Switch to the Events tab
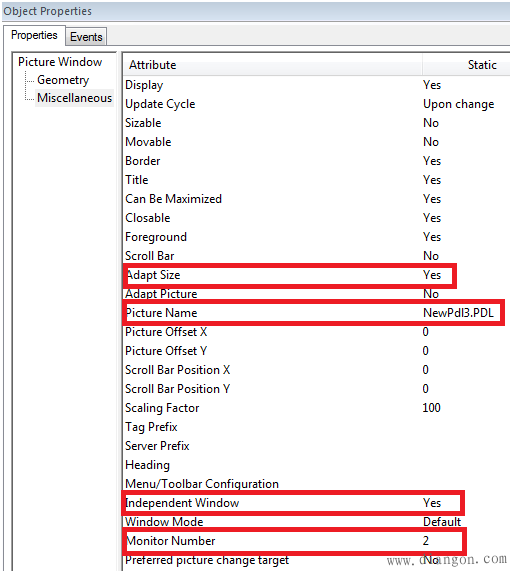Viewport: 512px width, 573px height. point(86,37)
